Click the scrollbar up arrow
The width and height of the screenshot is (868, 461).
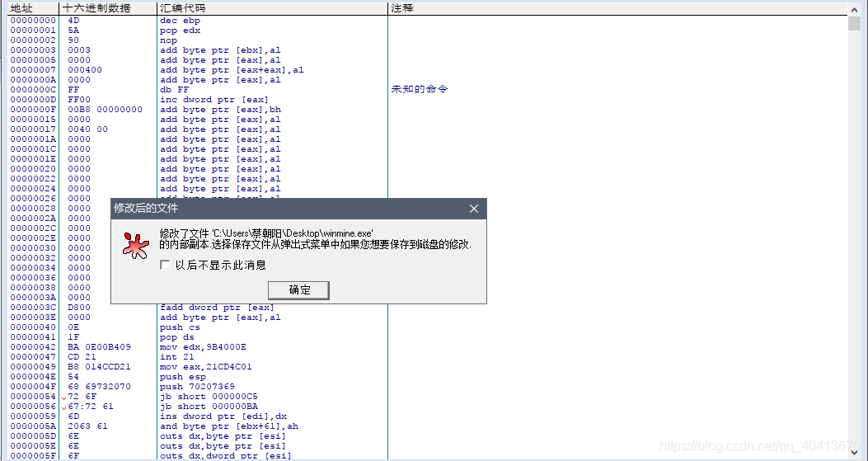pyautogui.click(x=855, y=8)
